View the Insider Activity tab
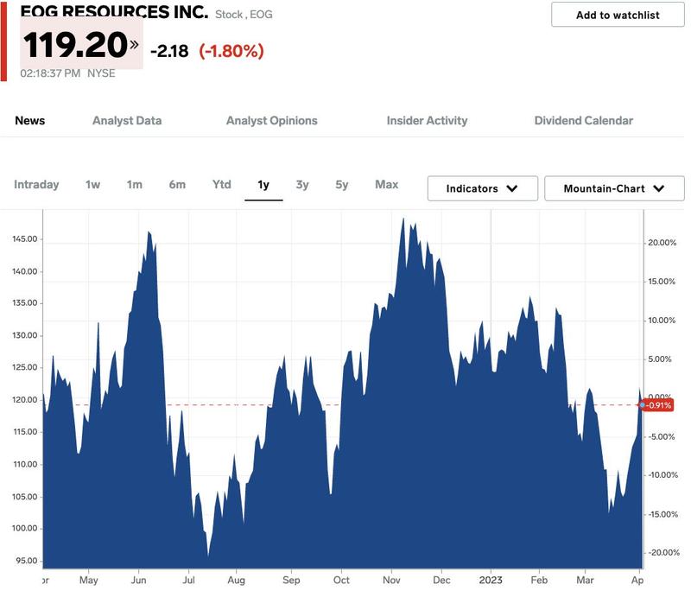Viewport: 691px width, 616px height. 427,120
